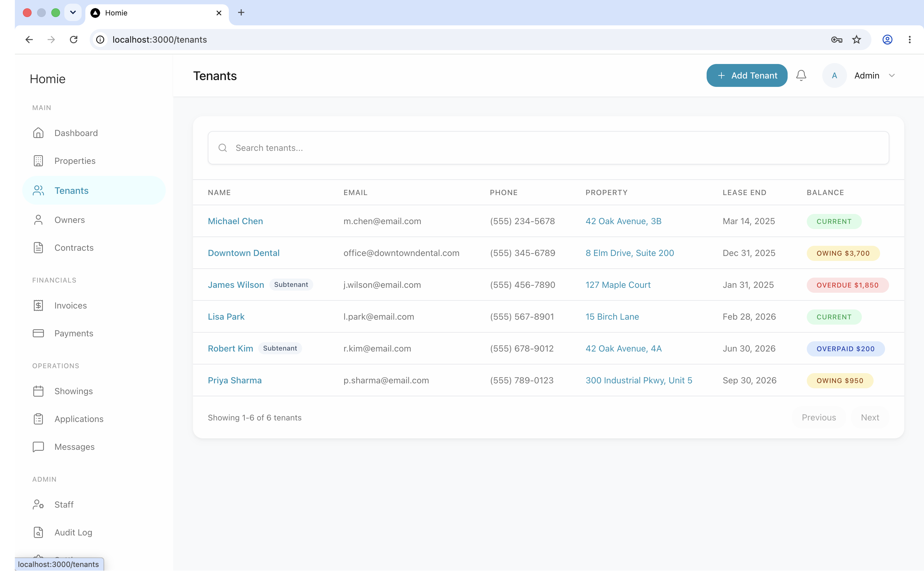Open property 8 Elm Drive, Suite 200
Viewport: 924px width, 588px height.
[x=630, y=253]
